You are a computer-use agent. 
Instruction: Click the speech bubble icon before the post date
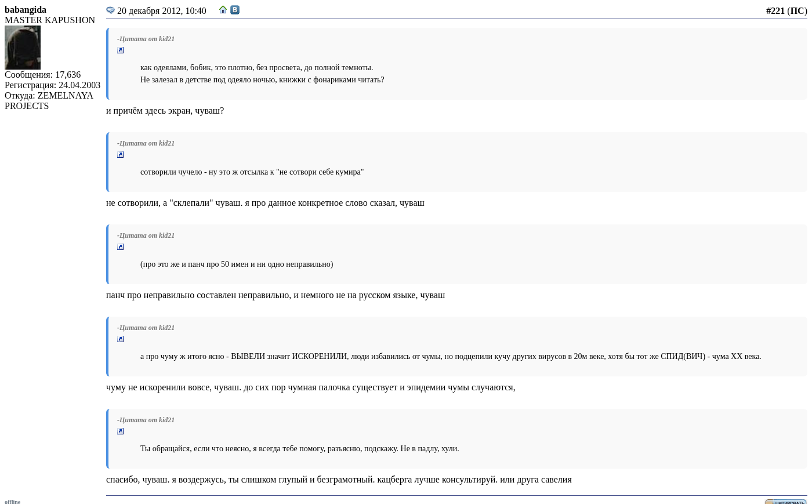point(110,10)
